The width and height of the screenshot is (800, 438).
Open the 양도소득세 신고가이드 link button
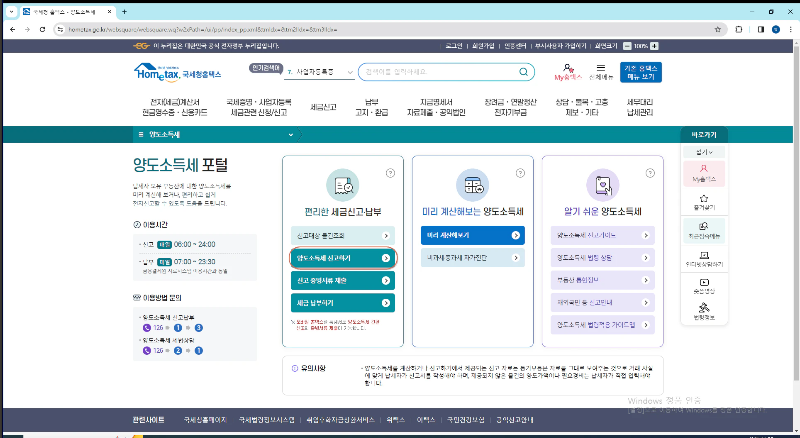click(603, 235)
